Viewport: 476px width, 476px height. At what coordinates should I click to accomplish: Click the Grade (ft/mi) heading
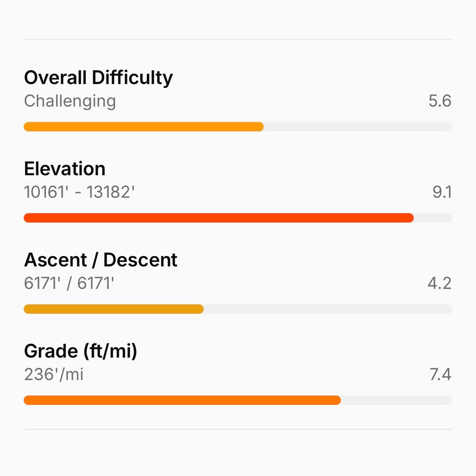click(81, 351)
